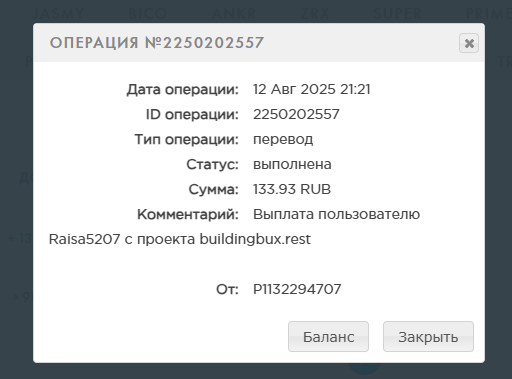Select ANKR in the background ticker row

point(234,14)
